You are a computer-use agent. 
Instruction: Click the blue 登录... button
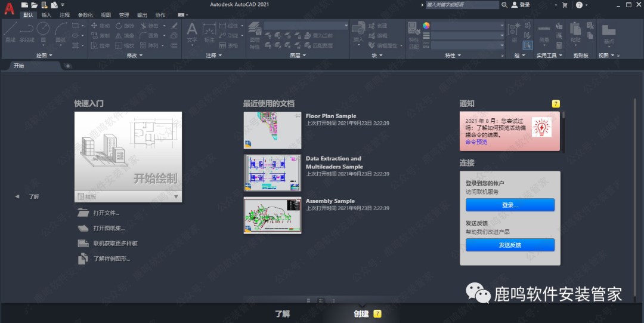coord(510,205)
